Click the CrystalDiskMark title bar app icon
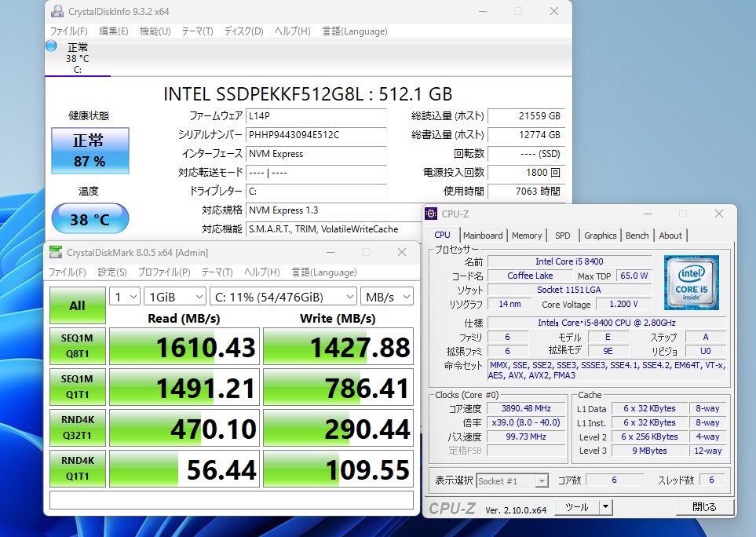756x537 pixels. click(x=56, y=252)
